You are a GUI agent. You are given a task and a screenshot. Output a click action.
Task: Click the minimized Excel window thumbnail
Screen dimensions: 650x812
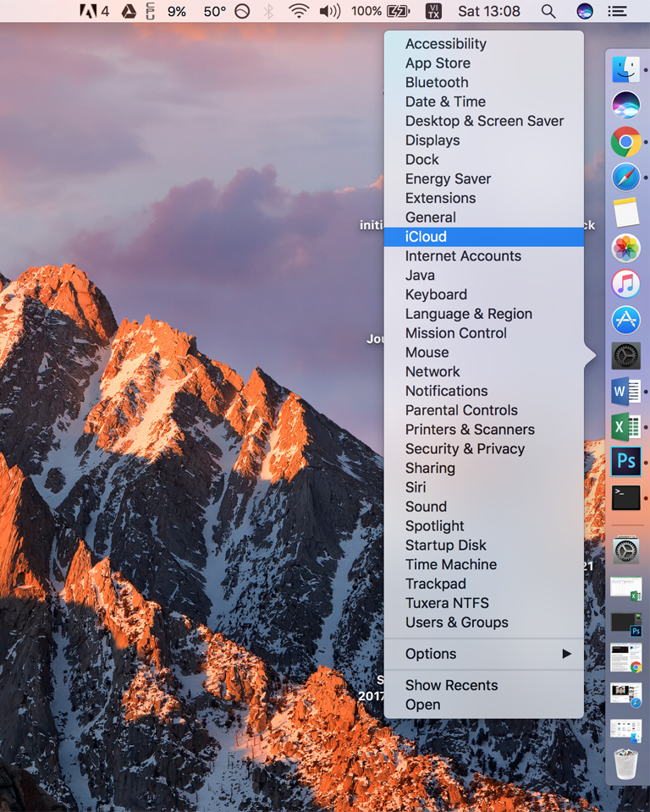pos(625,588)
